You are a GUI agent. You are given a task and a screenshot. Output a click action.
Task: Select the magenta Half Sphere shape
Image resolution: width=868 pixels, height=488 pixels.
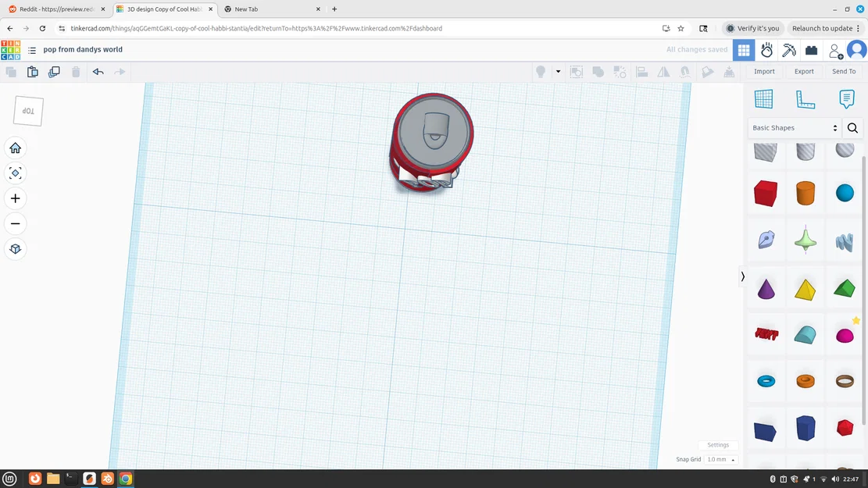[845, 335]
